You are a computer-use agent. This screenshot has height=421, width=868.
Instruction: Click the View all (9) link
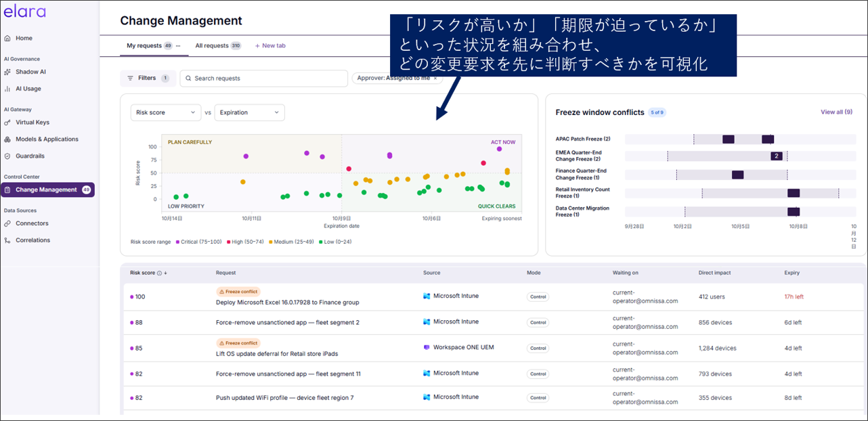point(836,112)
